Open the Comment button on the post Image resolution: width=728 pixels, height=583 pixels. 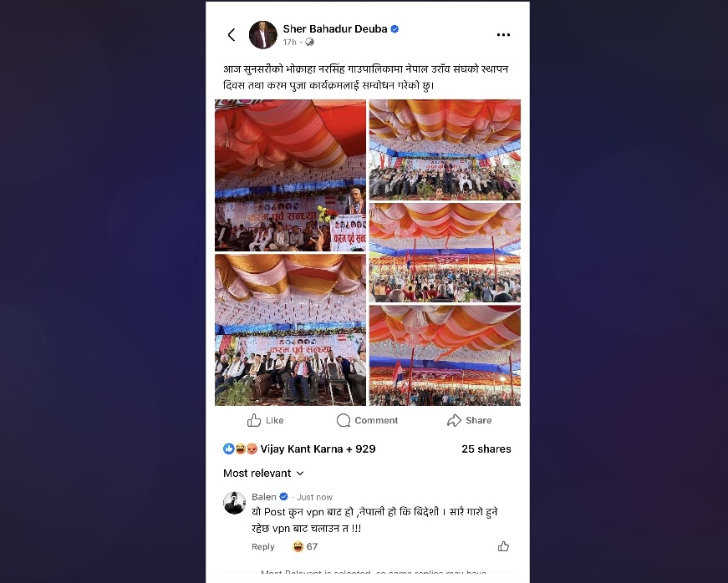pyautogui.click(x=367, y=420)
